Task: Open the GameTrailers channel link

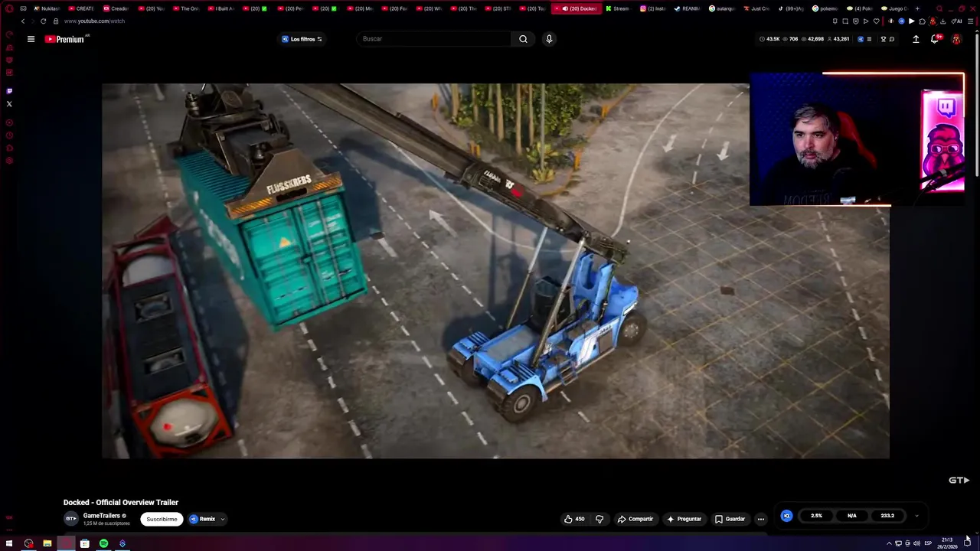Action: coord(102,516)
